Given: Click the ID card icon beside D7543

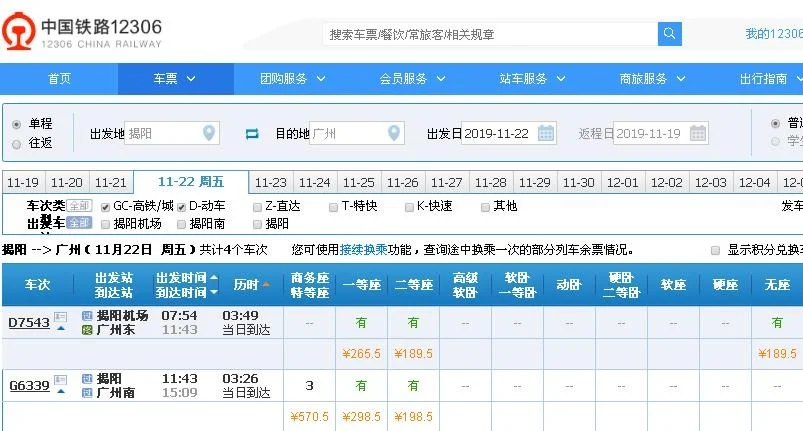Looking at the screenshot, I should click(x=60, y=317).
